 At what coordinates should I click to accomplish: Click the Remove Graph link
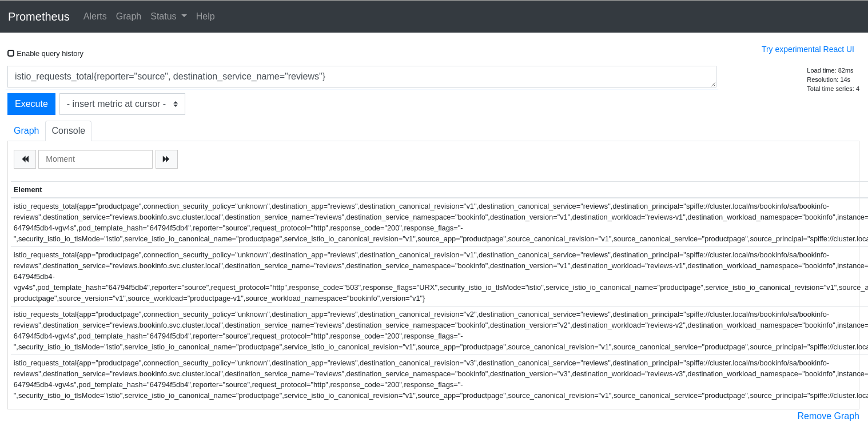pos(828,416)
